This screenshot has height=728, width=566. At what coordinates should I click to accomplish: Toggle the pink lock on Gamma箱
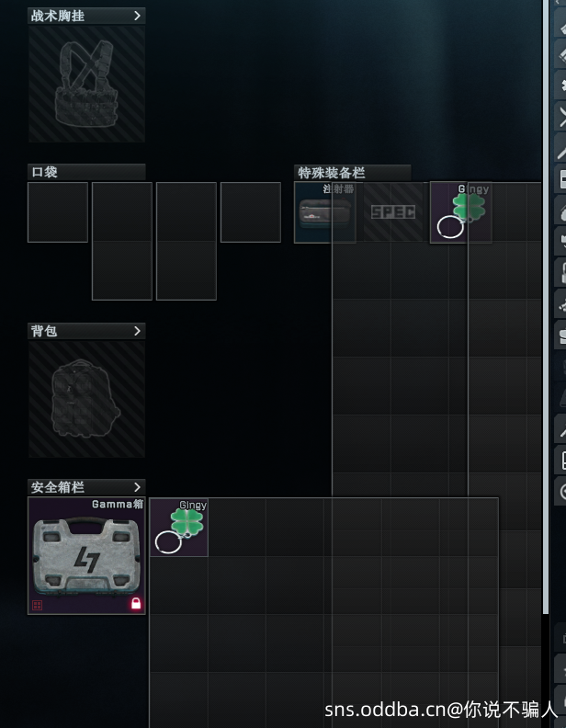point(136,603)
